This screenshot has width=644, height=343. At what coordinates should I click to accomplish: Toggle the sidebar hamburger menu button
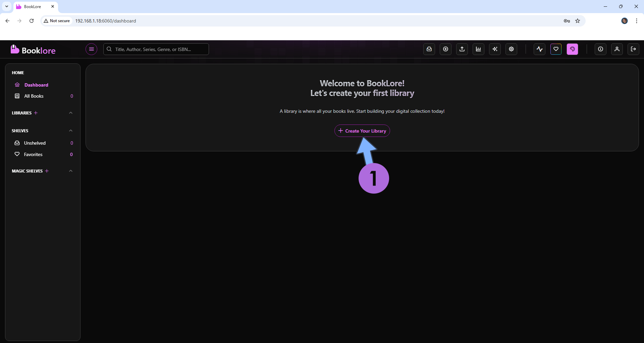point(91,49)
